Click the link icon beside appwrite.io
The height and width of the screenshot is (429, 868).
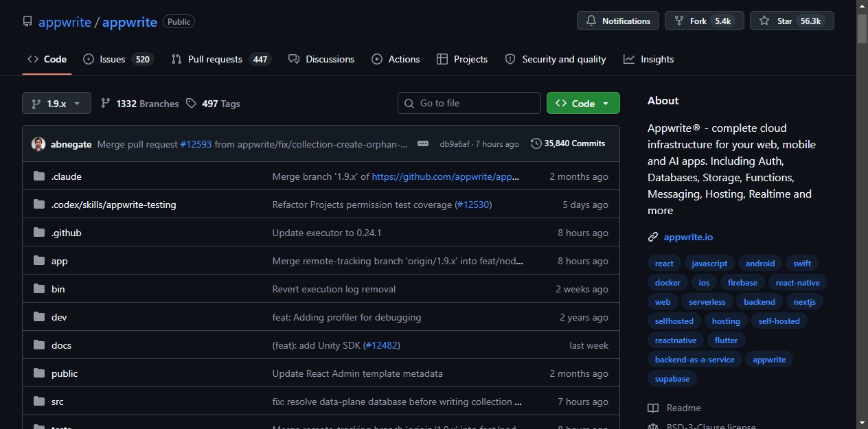coord(653,237)
